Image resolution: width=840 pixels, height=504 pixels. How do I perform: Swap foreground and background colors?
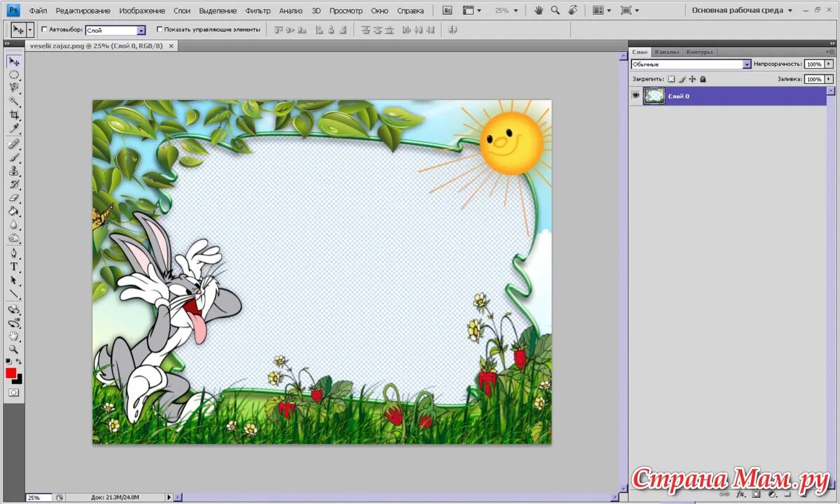(x=20, y=362)
